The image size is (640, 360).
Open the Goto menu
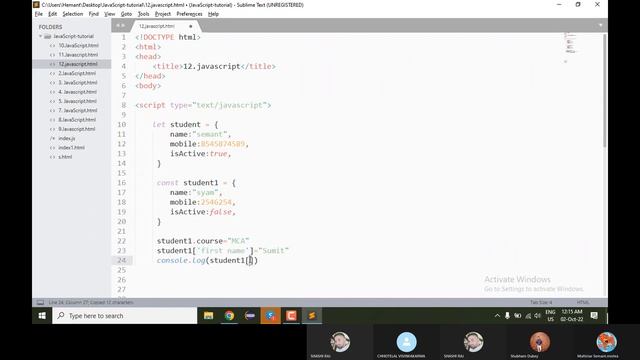(x=126, y=14)
